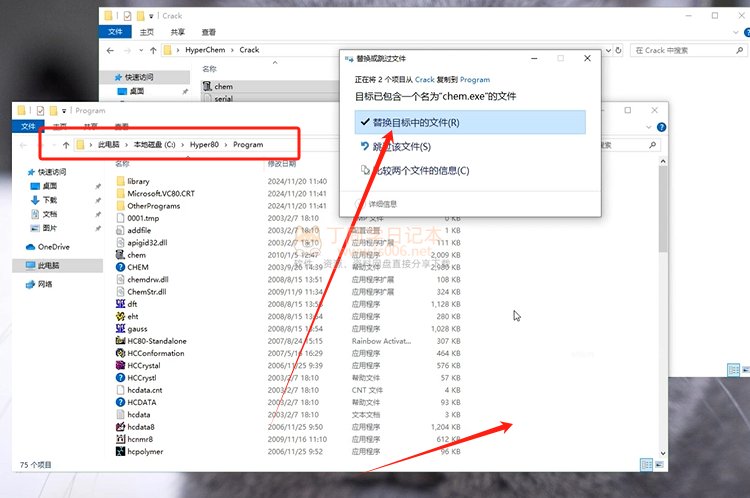Screen dimensions: 750x498
Task: Focus the Crack window search box
Action: 689,50
